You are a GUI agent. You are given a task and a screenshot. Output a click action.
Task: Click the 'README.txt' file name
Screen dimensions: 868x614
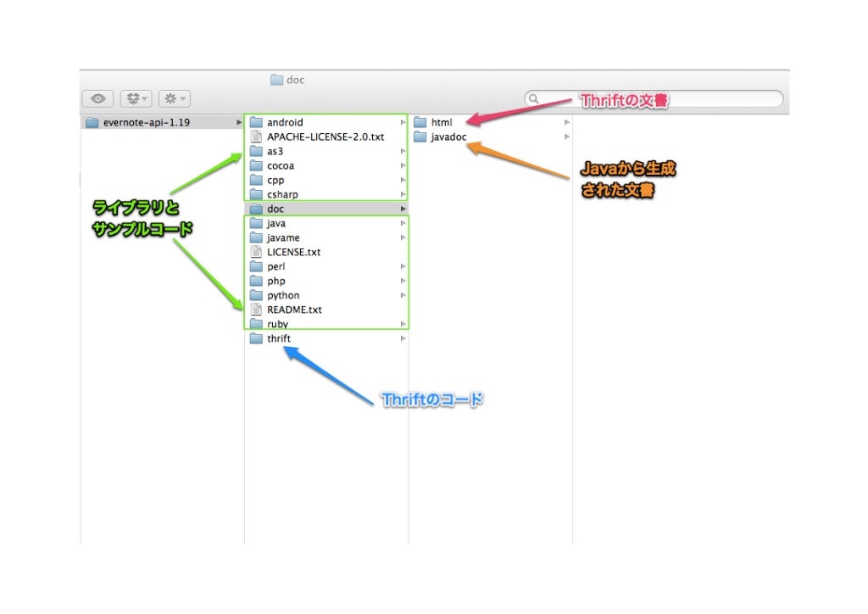pos(294,310)
